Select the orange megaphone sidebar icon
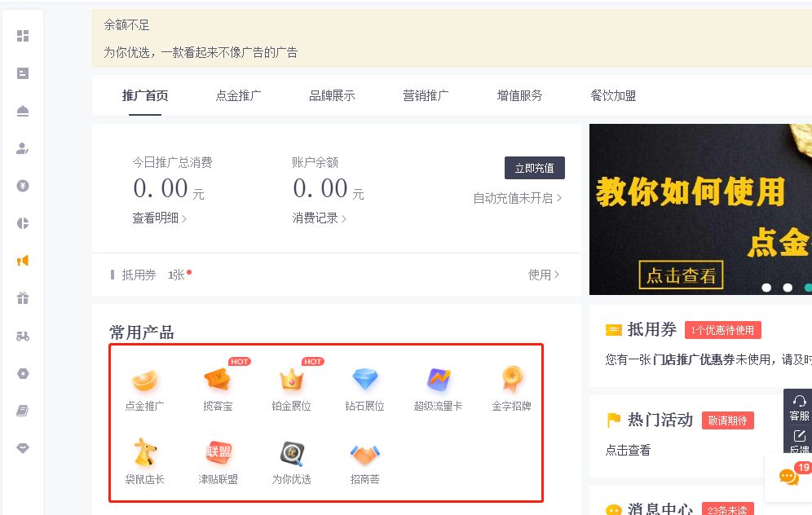This screenshot has height=515, width=812. 23,260
